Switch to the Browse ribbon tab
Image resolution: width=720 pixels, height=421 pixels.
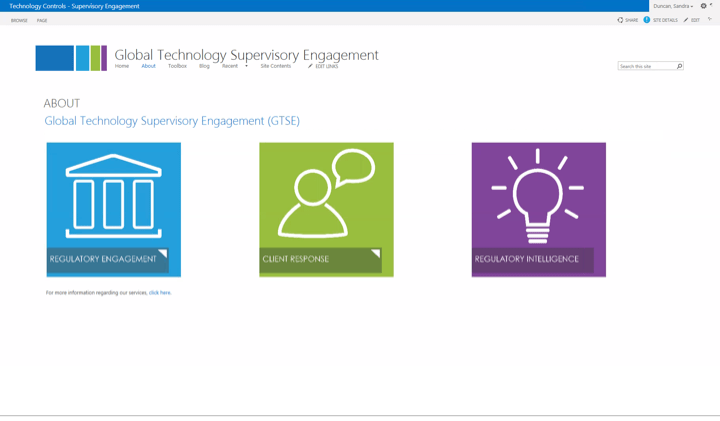coord(19,20)
